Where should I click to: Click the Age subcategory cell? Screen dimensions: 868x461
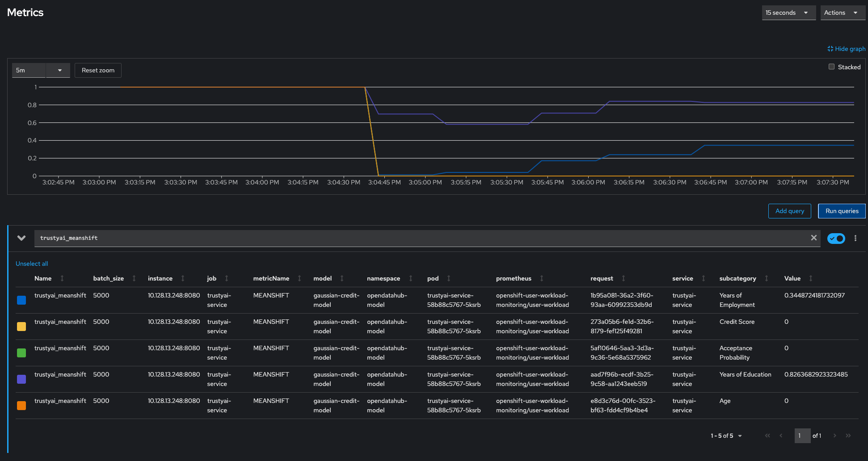click(725, 401)
